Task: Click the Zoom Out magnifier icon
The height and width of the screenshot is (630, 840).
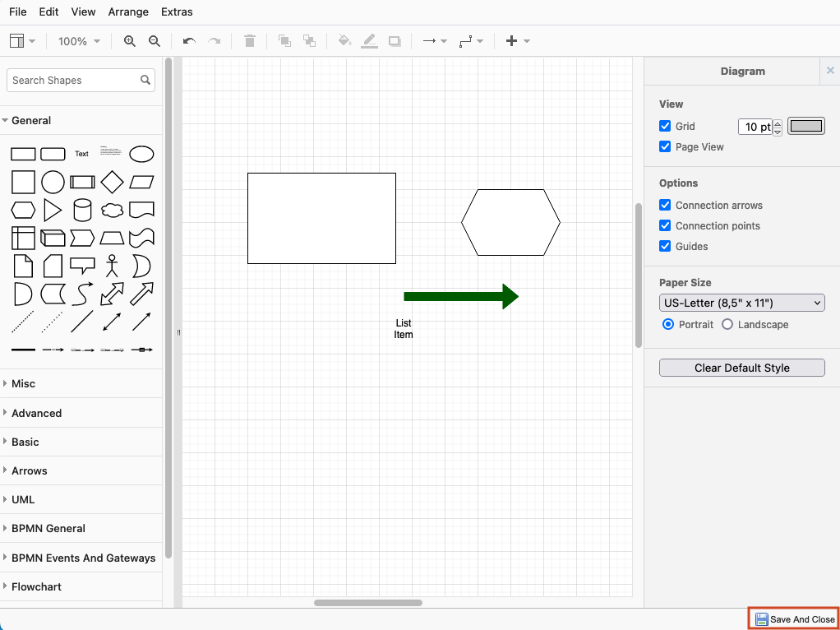Action: [x=154, y=41]
